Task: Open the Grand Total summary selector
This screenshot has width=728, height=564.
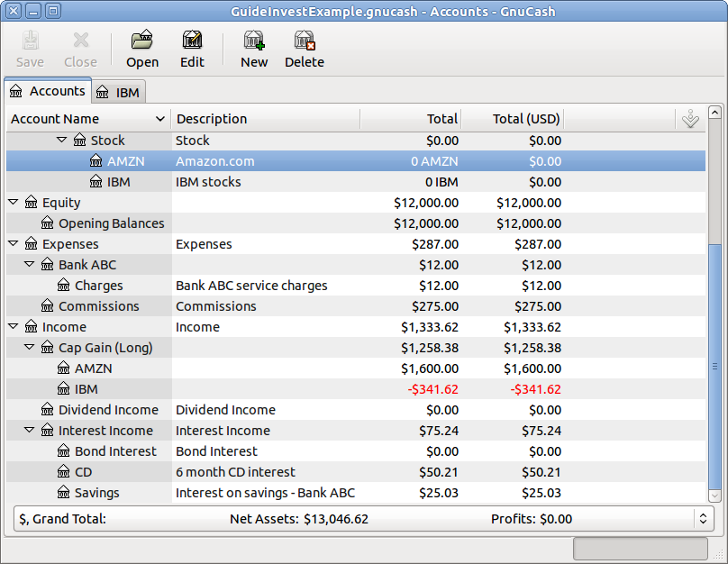Action: pyautogui.click(x=703, y=519)
